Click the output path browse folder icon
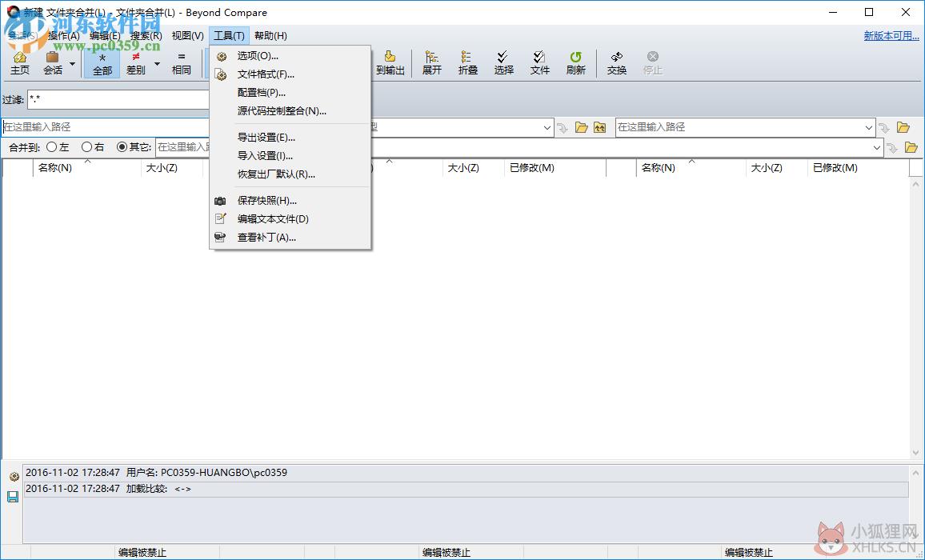 pos(911,147)
